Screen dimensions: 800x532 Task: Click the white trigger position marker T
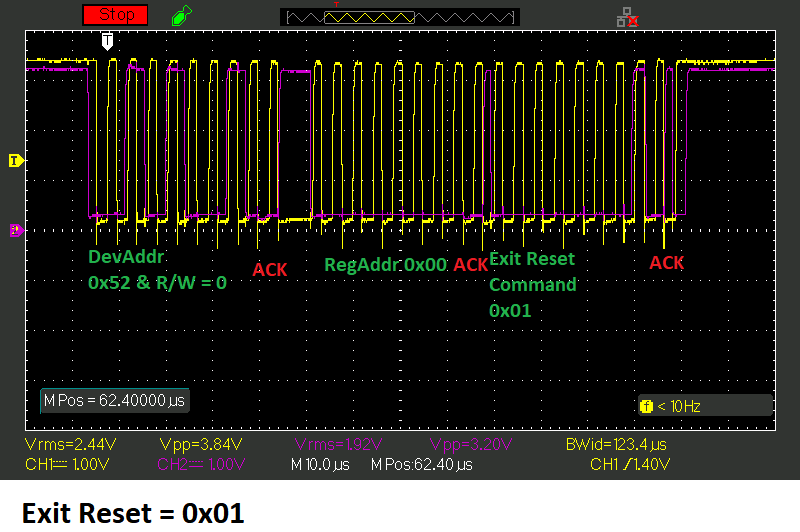click(x=107, y=41)
